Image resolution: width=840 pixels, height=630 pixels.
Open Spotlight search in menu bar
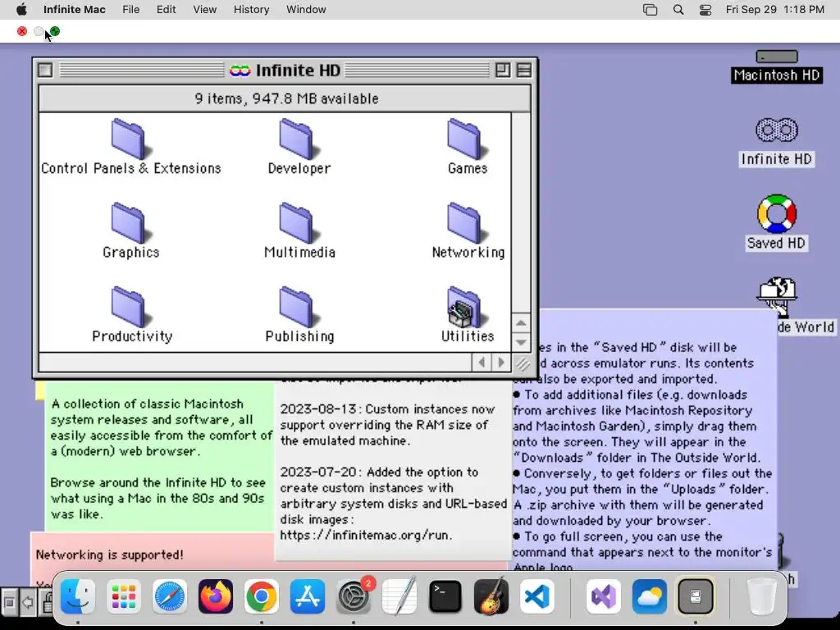click(678, 10)
